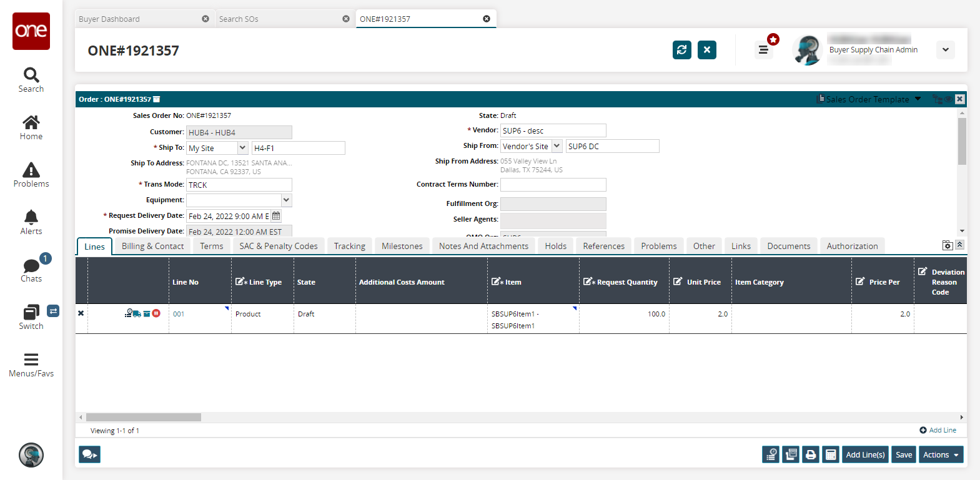The image size is (980, 480).
Task: Click the refresh icon beside the order title
Action: coord(681,50)
